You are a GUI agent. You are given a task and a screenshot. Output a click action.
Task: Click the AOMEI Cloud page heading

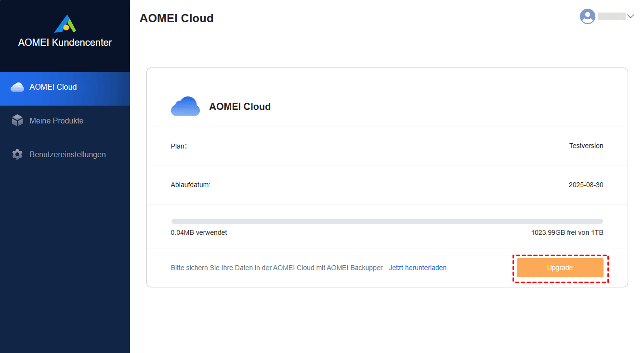[176, 18]
